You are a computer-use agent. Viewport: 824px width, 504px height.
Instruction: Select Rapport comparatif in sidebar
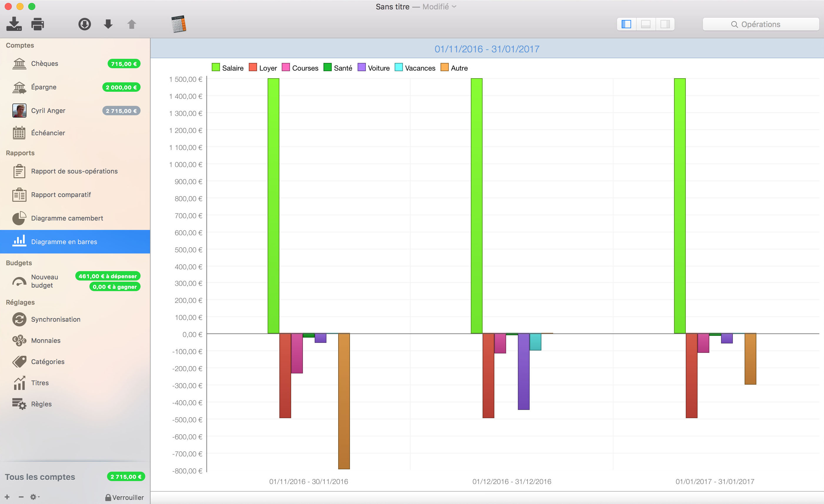[x=61, y=195]
